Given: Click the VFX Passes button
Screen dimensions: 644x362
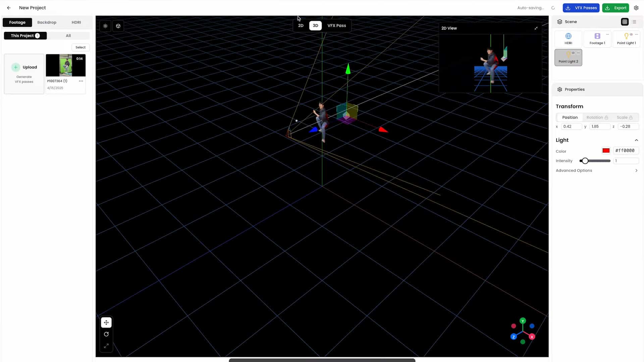Looking at the screenshot, I should (581, 8).
